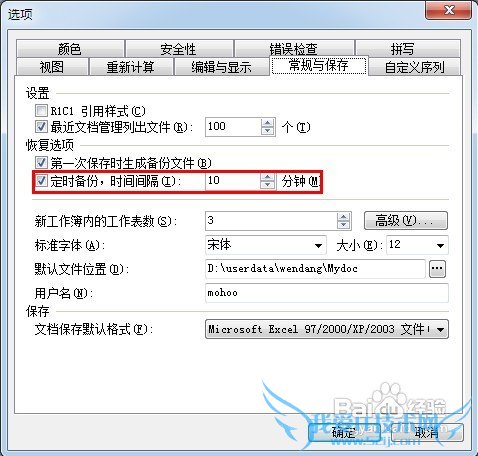The image size is (478, 456).
Task: Switch to the 安全性 tab
Action: pos(179,49)
